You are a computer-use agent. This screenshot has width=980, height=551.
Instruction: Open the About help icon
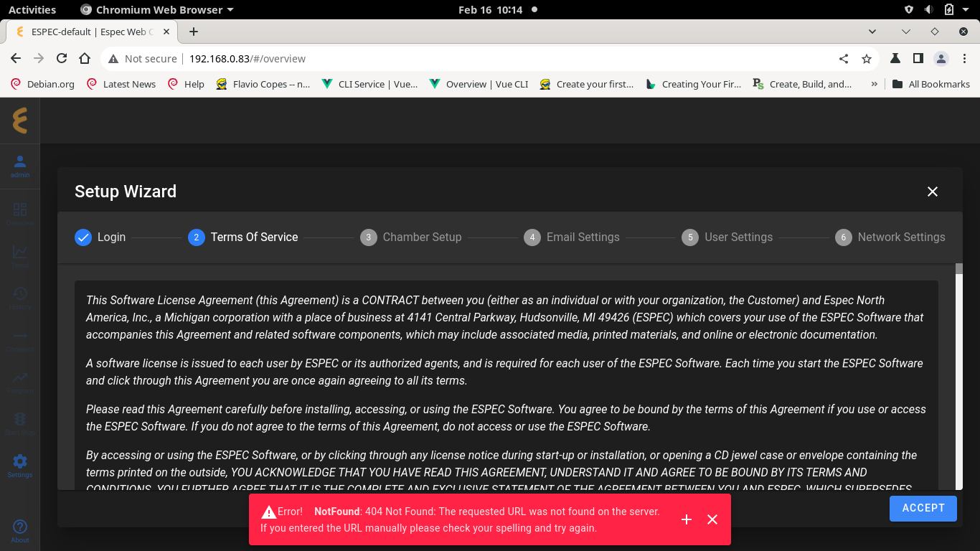click(20, 531)
